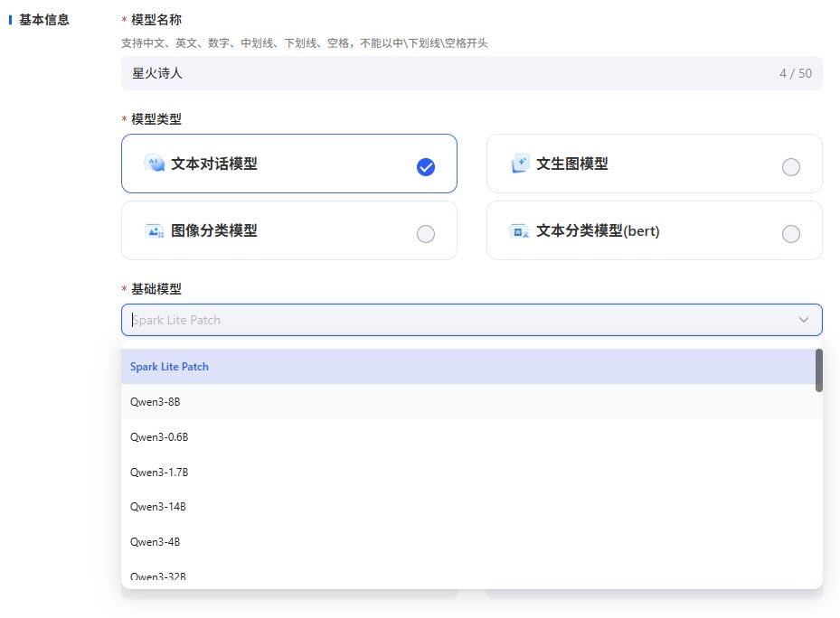Select the 文本分类模型(bert) radio button
Viewport: 840px width, 618px height.
click(x=791, y=233)
